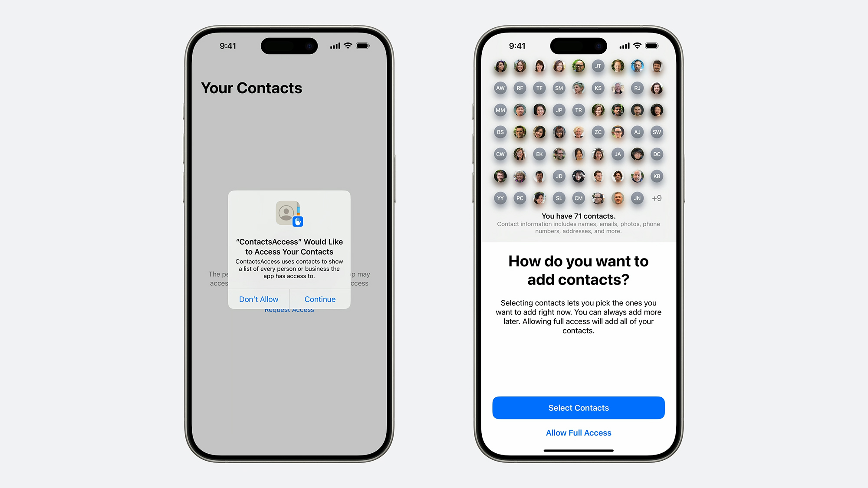Screen dimensions: 868x488
Task: Toggle contact avatar with initials YY
Action: [500, 198]
